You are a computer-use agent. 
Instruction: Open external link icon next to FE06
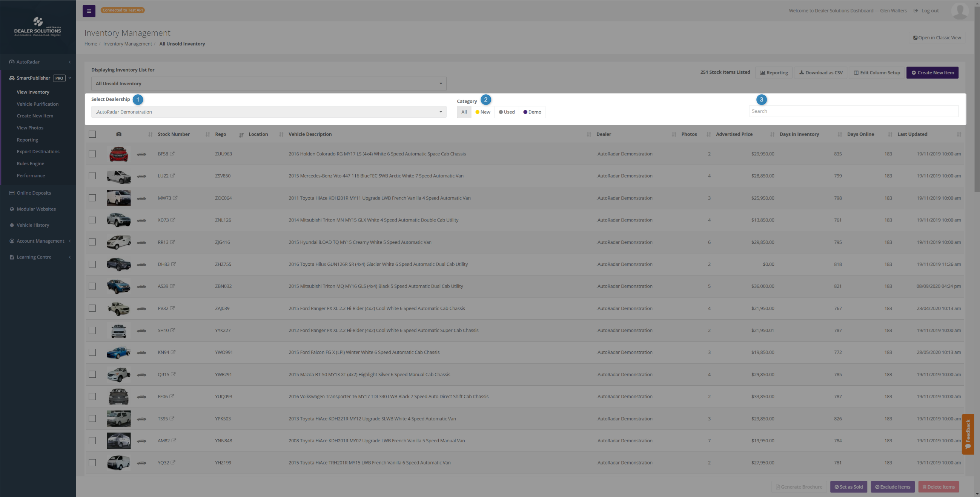[172, 397]
